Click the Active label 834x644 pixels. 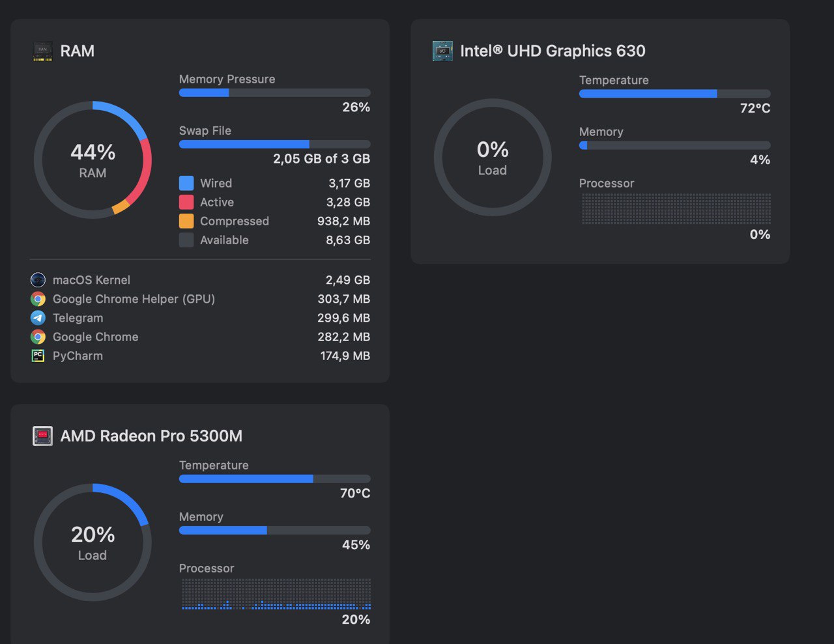(x=217, y=202)
